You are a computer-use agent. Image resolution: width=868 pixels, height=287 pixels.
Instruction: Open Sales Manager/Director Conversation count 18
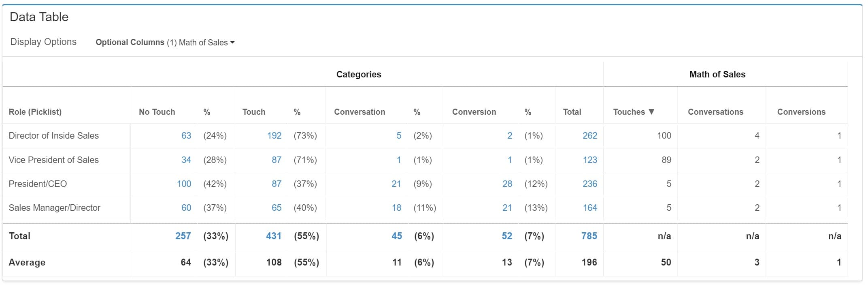[396, 208]
